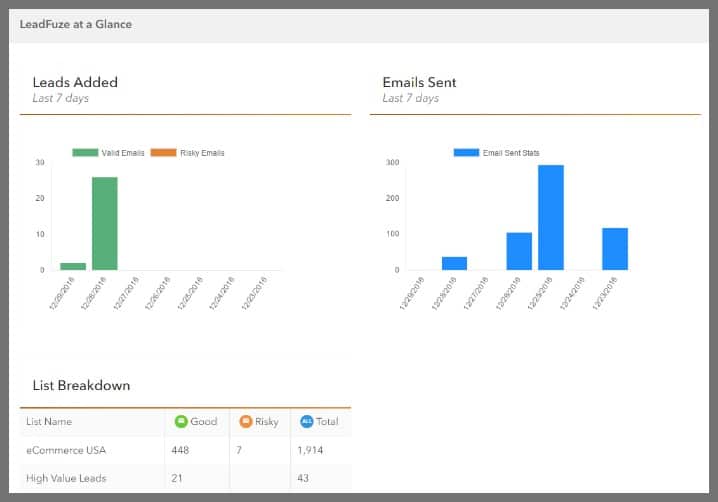Click the tallest blue Emails Sent bar
Screen dimensions: 718x502
[551, 217]
